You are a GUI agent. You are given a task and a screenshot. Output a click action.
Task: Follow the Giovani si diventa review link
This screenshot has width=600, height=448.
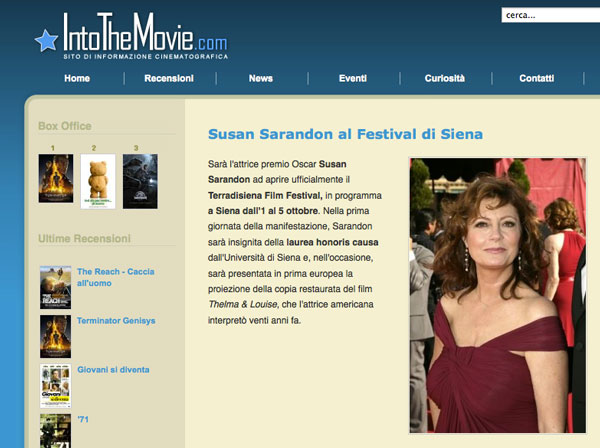tap(113, 370)
